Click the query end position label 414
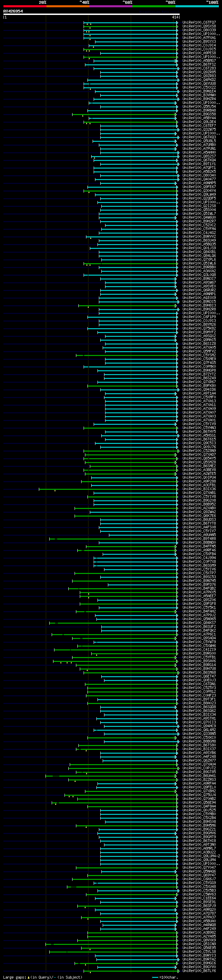Viewport: 222px width, 980px height. [175, 17]
